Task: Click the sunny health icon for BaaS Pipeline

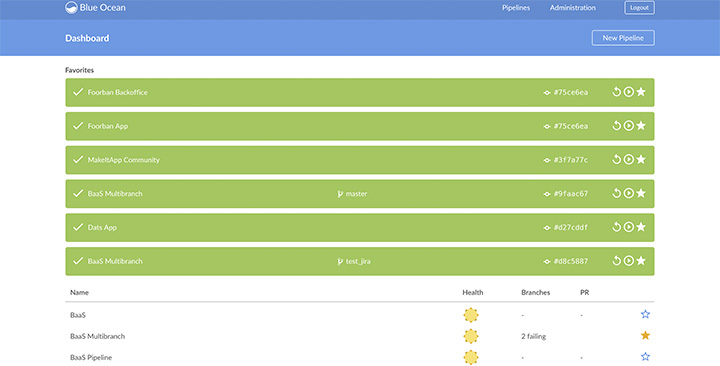Action: (471, 357)
